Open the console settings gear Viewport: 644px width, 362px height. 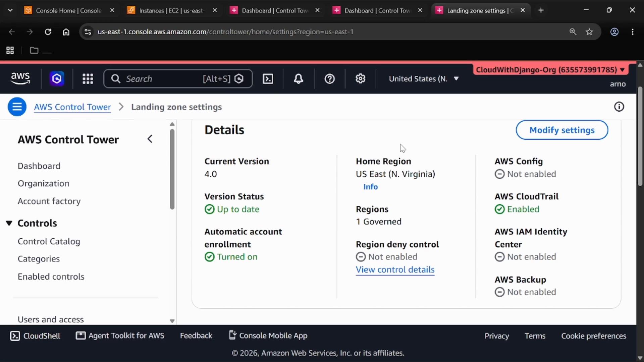(x=360, y=79)
